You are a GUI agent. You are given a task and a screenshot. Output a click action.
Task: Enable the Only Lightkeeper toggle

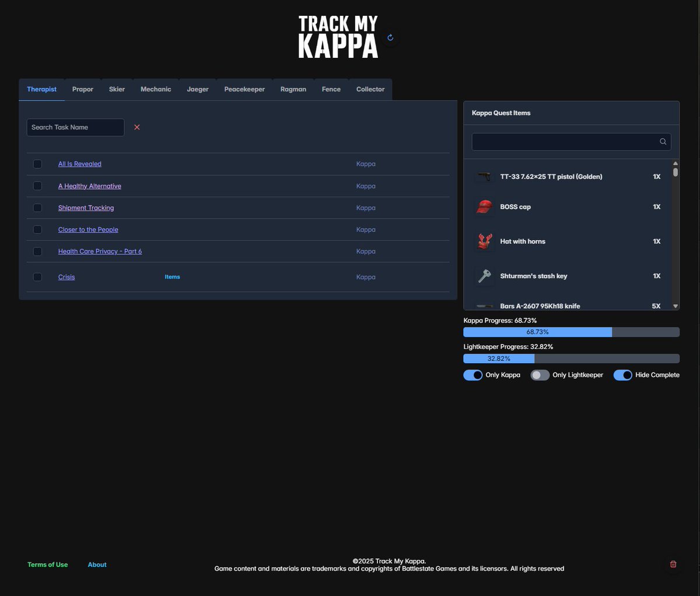[x=540, y=375]
